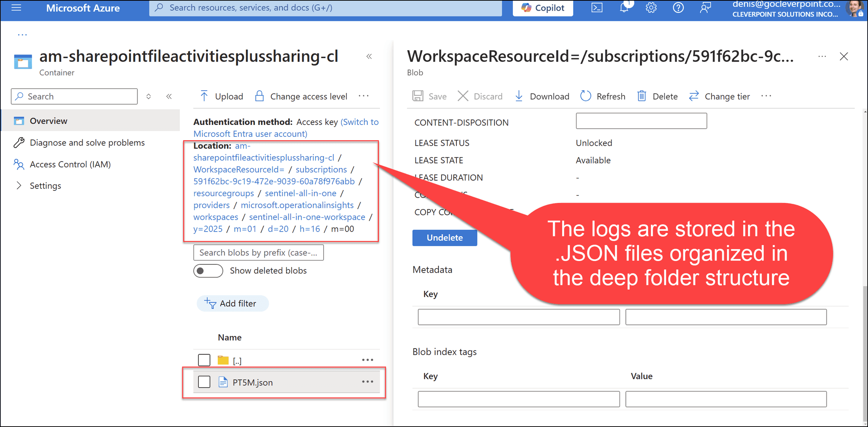This screenshot has height=427, width=868.
Task: Select the Overview tab in the sidebar
Action: (x=48, y=120)
